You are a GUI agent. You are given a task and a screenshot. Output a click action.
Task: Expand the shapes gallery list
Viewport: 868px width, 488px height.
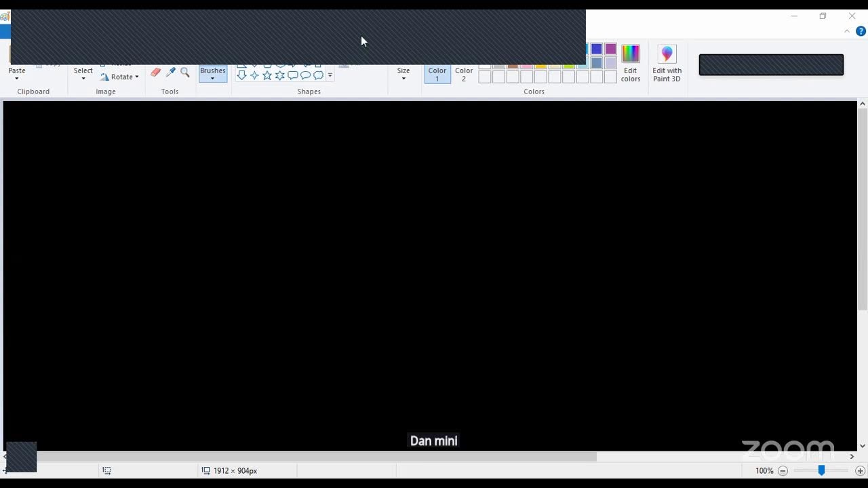[330, 75]
